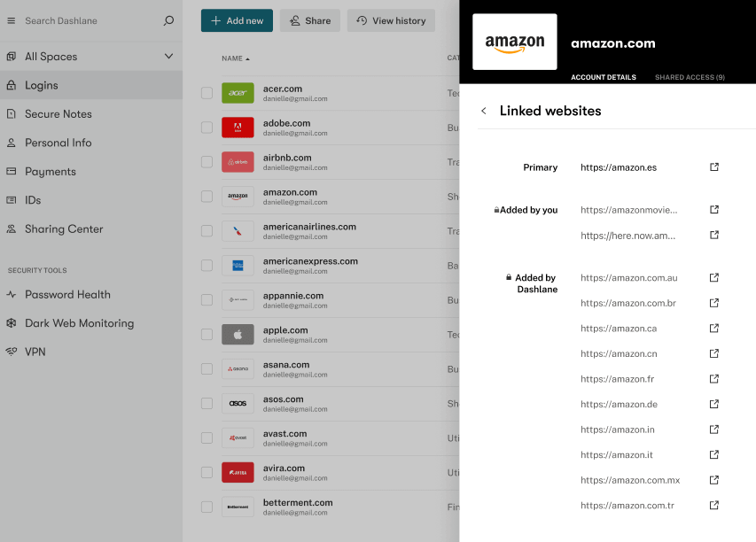The height and width of the screenshot is (542, 756).
Task: Switch to the ACCOUNT DETAILS tab
Action: [603, 77]
